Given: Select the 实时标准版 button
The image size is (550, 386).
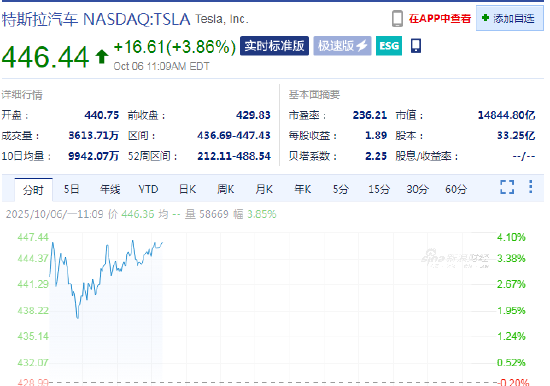Looking at the screenshot, I should point(274,46).
